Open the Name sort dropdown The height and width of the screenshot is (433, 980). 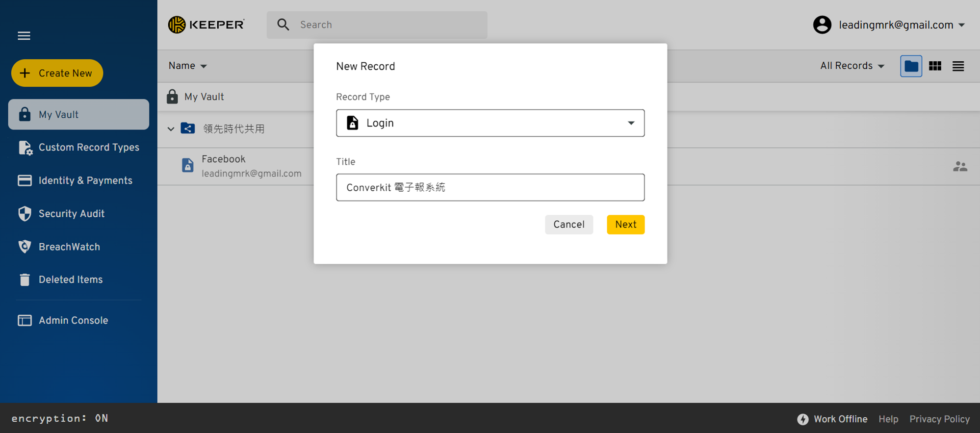click(x=187, y=66)
